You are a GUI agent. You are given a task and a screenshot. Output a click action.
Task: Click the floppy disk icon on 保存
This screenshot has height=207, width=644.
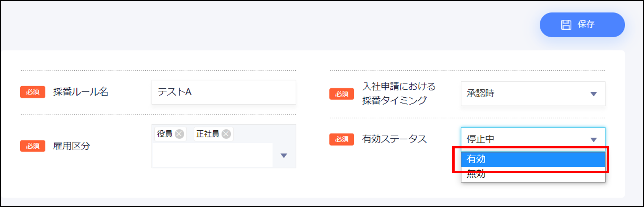(x=566, y=25)
